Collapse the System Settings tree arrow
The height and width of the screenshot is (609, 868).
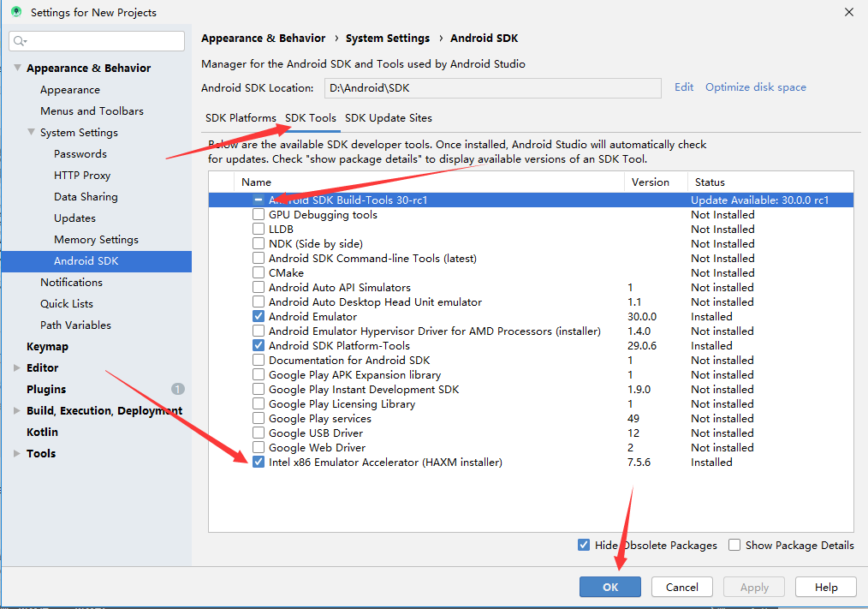(x=31, y=132)
